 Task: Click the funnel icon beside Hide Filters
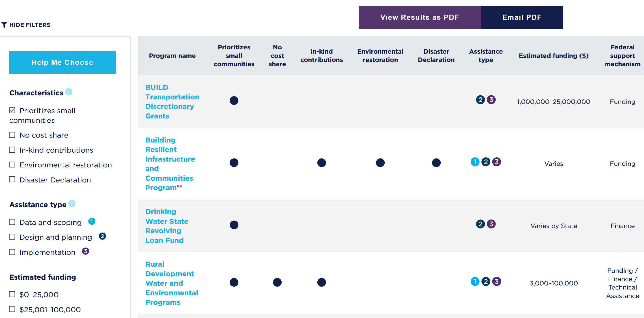pos(4,25)
